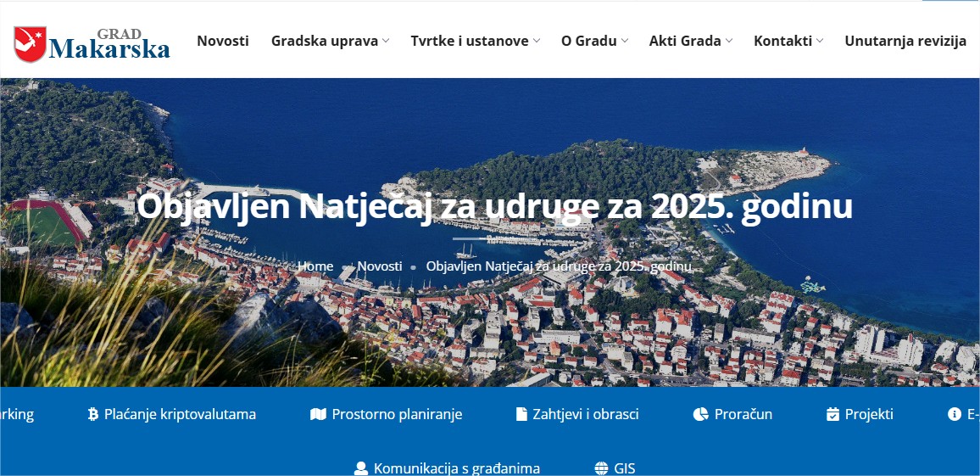
Task: Click the person icon beside Komunikacija s građanima
Action: click(360, 468)
